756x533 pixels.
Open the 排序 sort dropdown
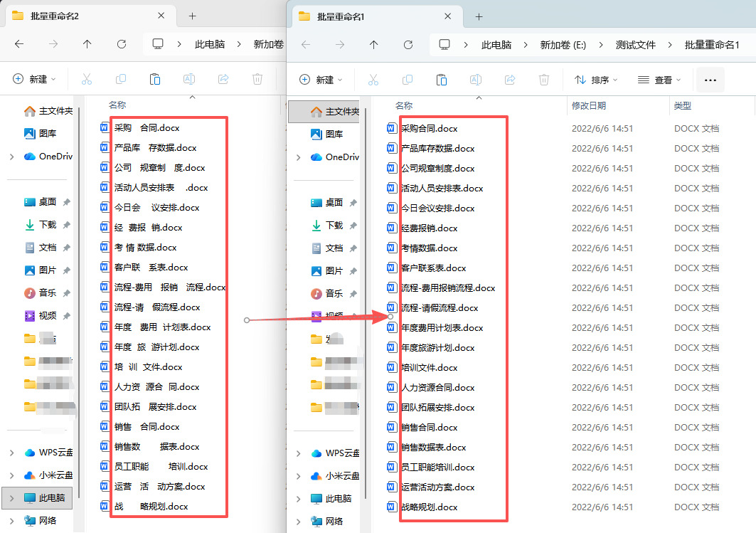(596, 80)
